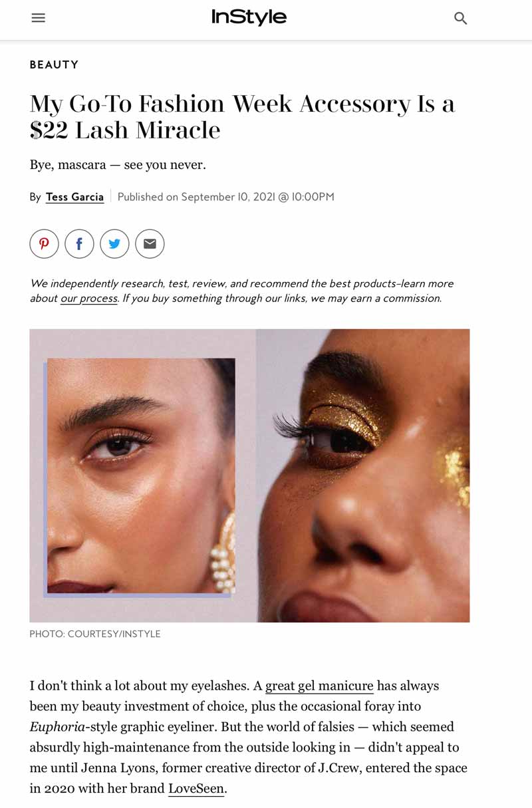Open the BEAUTY category link
Viewport: 532px width, 808px height.
click(54, 65)
